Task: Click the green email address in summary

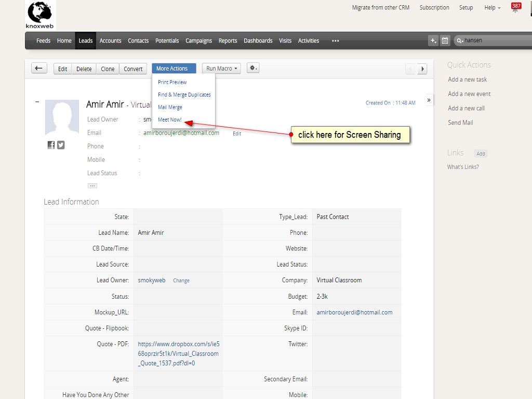Action: coord(181,133)
